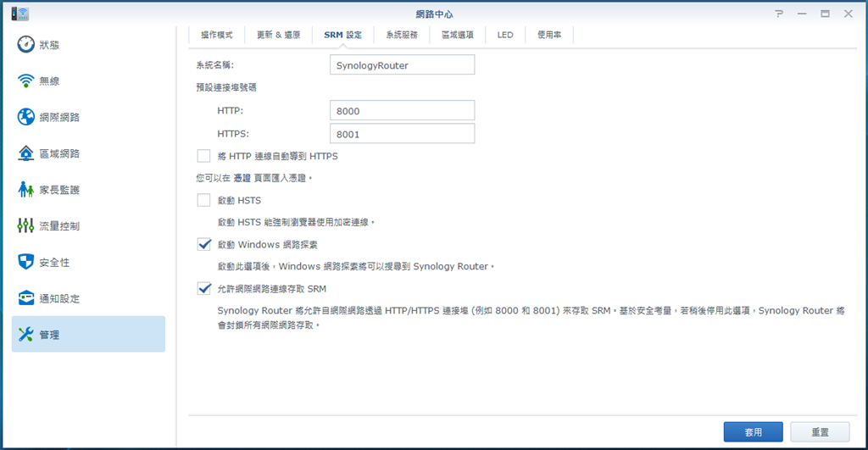868x450 pixels.
Task: Select 流量控制 label in sidebar
Action: tap(59, 226)
